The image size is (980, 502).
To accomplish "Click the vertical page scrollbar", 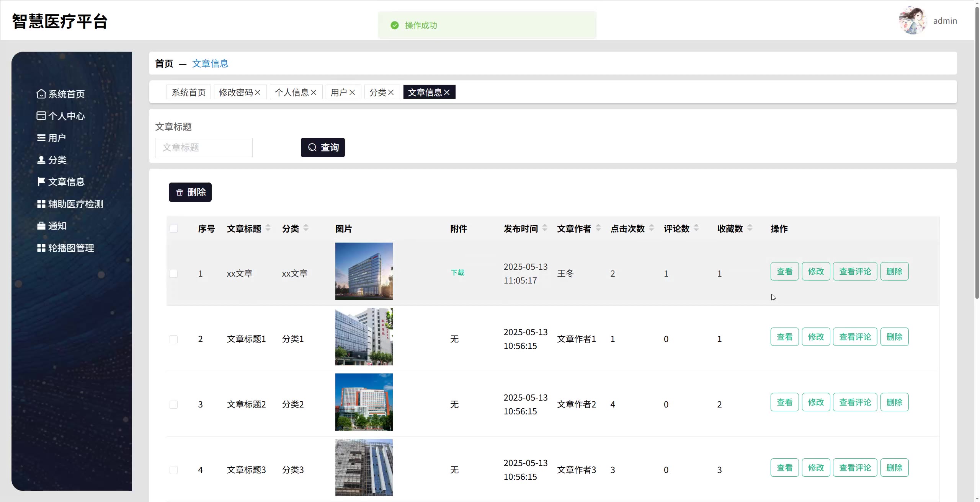I will 977,153.
